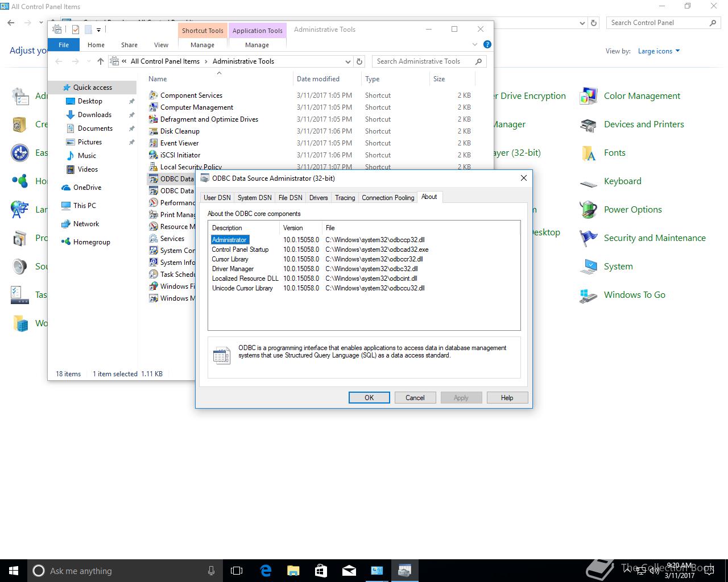728x582 pixels.
Task: Open address bar history dropdown in Explorer
Action: [348, 61]
